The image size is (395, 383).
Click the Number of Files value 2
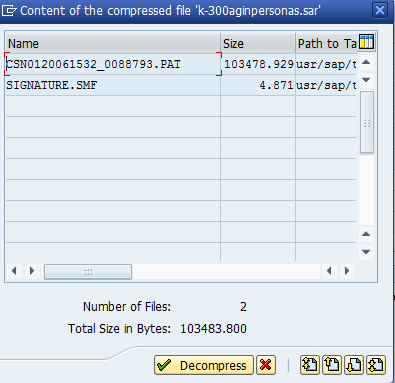click(243, 307)
